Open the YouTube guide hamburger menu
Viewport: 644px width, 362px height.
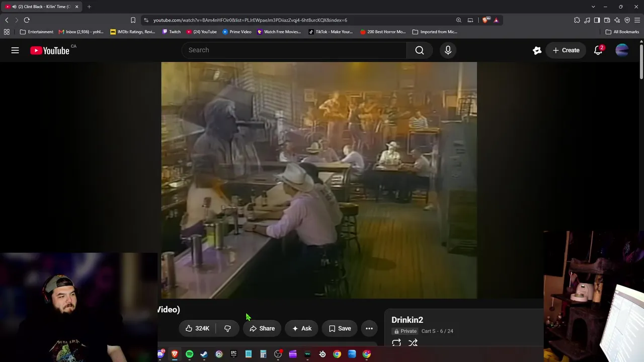15,50
